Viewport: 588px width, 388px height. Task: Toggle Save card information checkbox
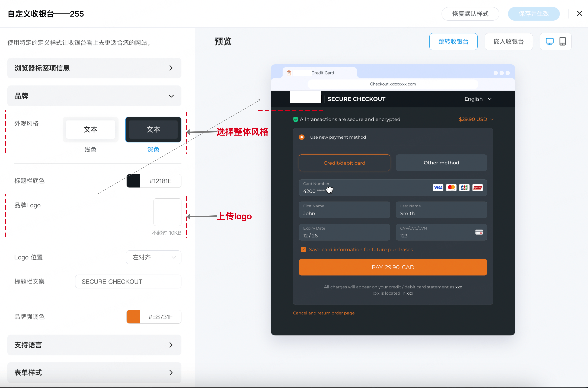(303, 249)
